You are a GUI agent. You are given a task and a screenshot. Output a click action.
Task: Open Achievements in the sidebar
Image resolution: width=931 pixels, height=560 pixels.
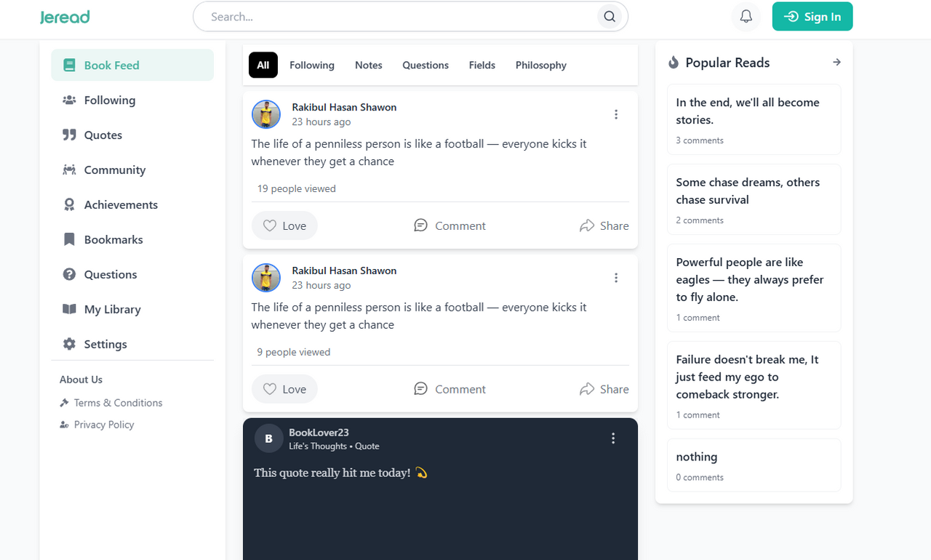click(x=120, y=205)
